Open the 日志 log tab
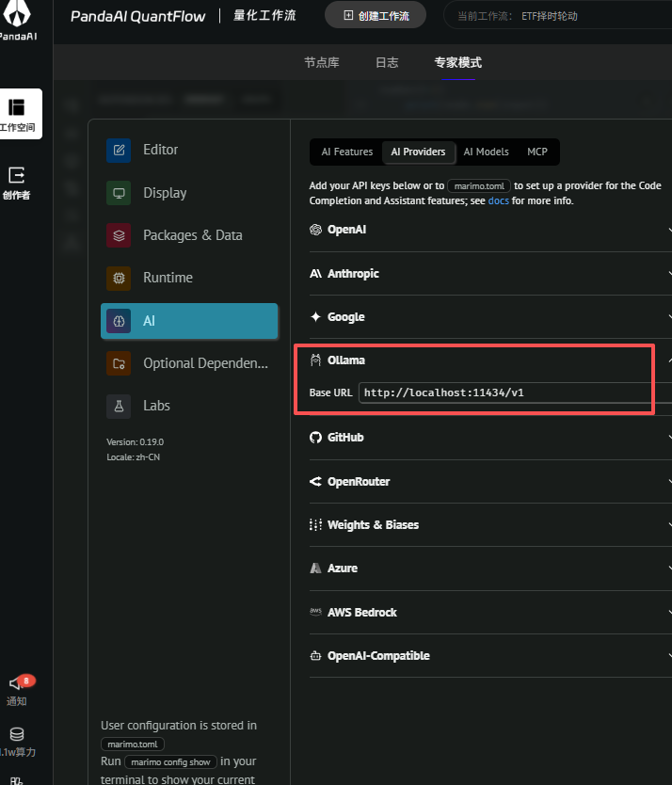The height and width of the screenshot is (785, 672). (x=387, y=62)
